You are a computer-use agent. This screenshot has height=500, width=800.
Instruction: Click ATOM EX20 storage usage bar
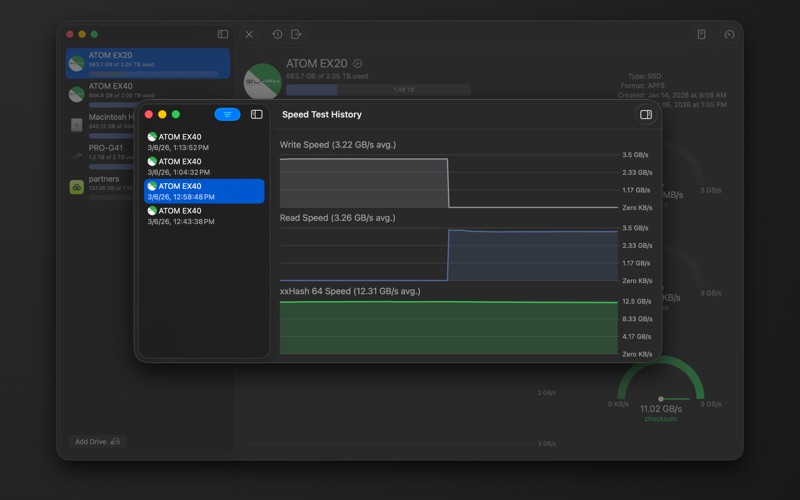(x=378, y=90)
